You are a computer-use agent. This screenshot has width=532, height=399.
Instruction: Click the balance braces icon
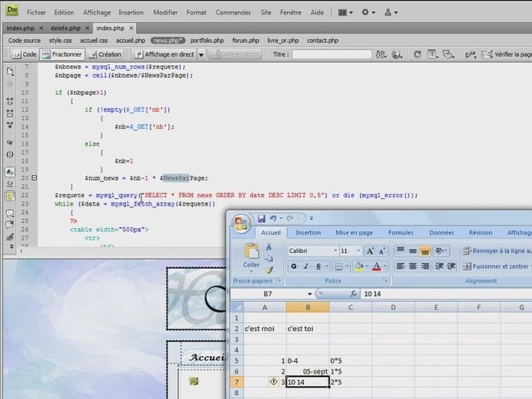click(10, 155)
